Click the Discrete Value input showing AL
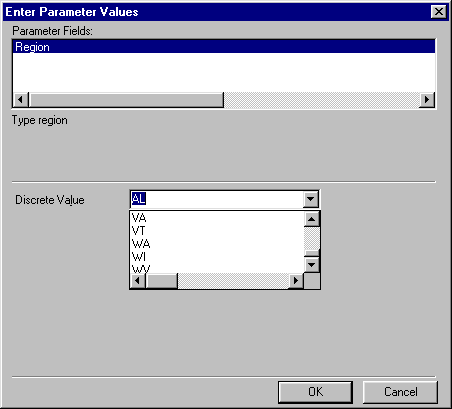The width and height of the screenshot is (452, 409). pyautogui.click(x=217, y=199)
